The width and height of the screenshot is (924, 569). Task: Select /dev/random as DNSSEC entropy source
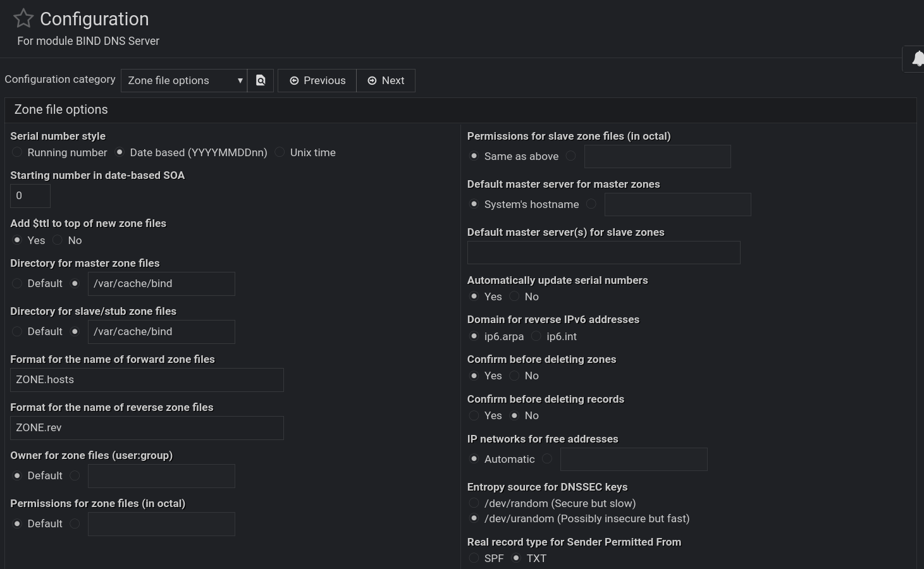[474, 503]
